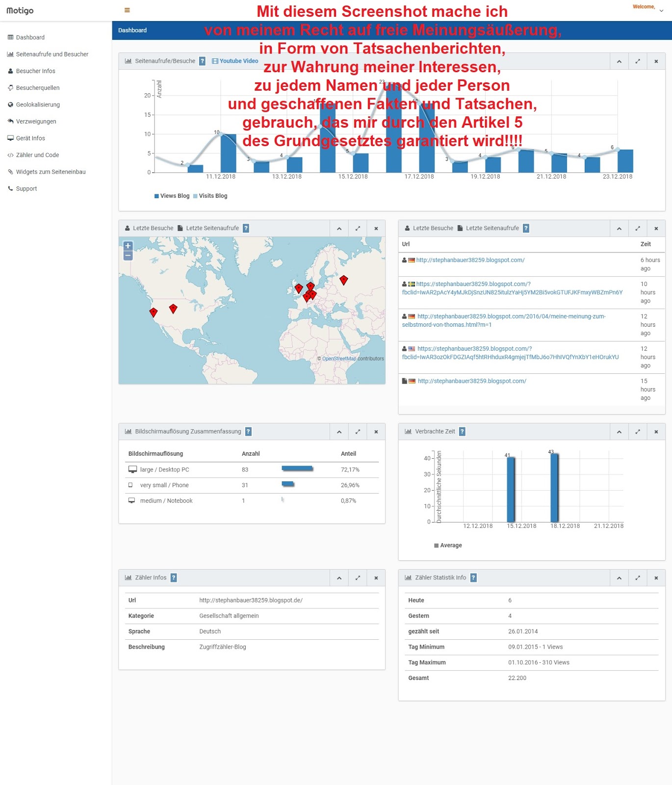Viewport: 672px width, 785px height.
Task: Open the Youtube Video link
Action: point(235,61)
